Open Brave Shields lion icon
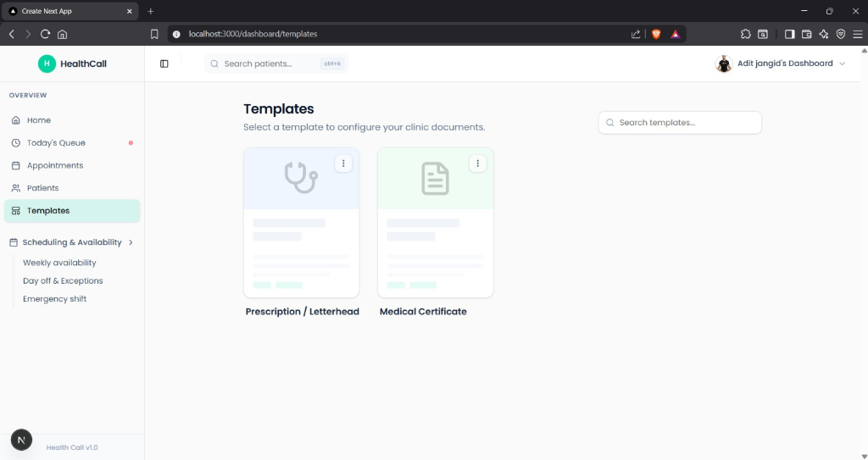This screenshot has height=460, width=868. tap(656, 34)
